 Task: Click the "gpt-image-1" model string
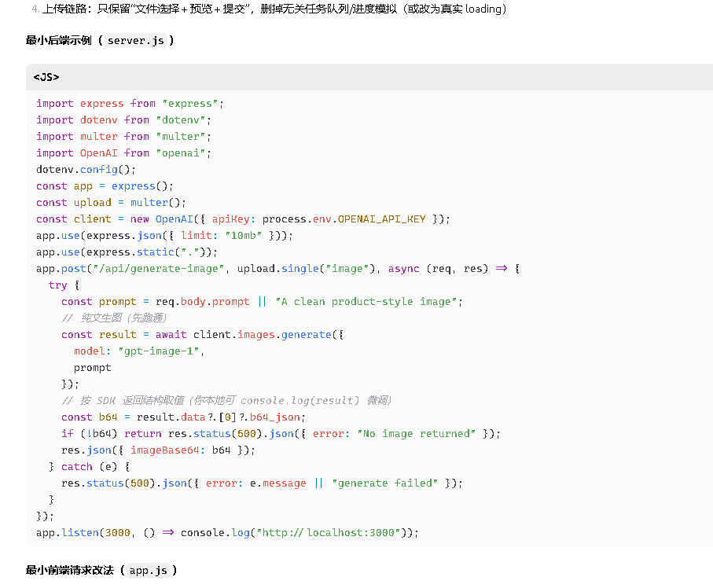160,351
